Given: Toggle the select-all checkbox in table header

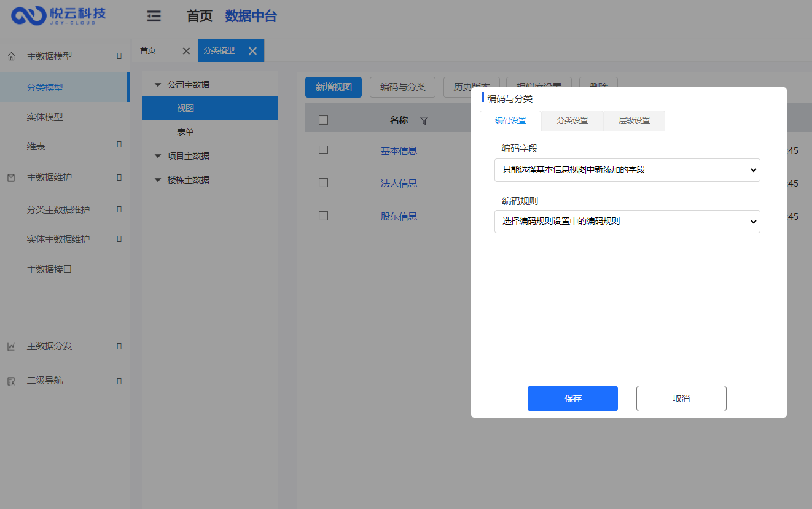Looking at the screenshot, I should coord(324,120).
